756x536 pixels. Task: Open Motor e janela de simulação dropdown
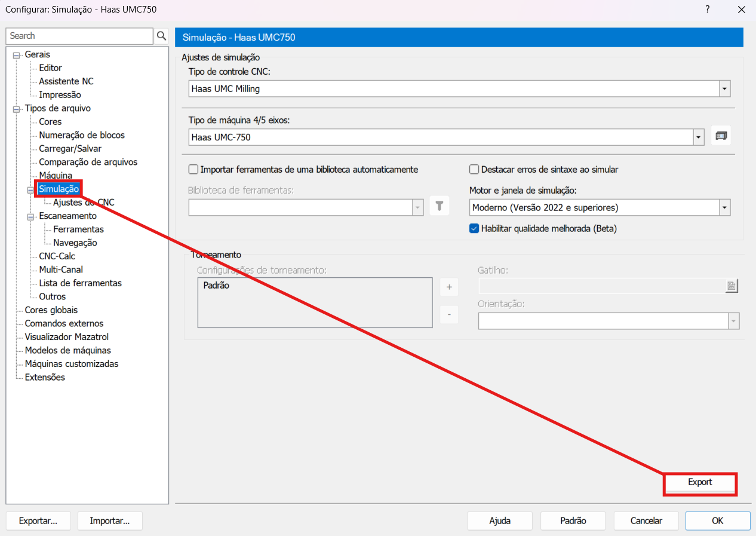(x=725, y=207)
